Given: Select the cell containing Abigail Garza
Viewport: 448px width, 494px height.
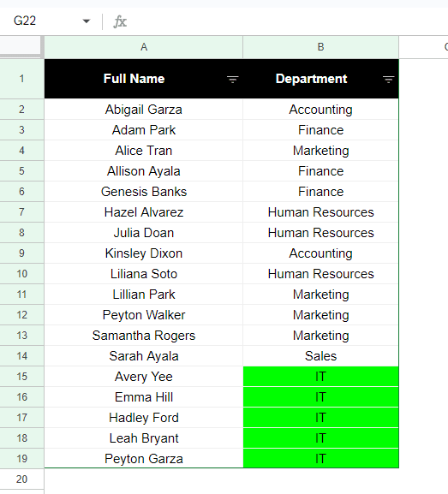Looking at the screenshot, I should pos(143,110).
